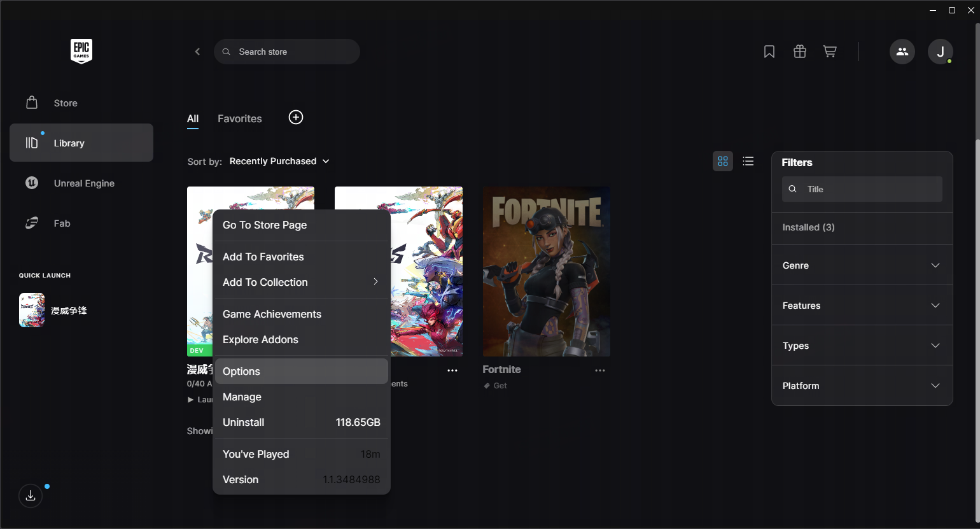Viewport: 980px width, 529px height.
Task: Choose Manage in the context menu
Action: pos(302,397)
